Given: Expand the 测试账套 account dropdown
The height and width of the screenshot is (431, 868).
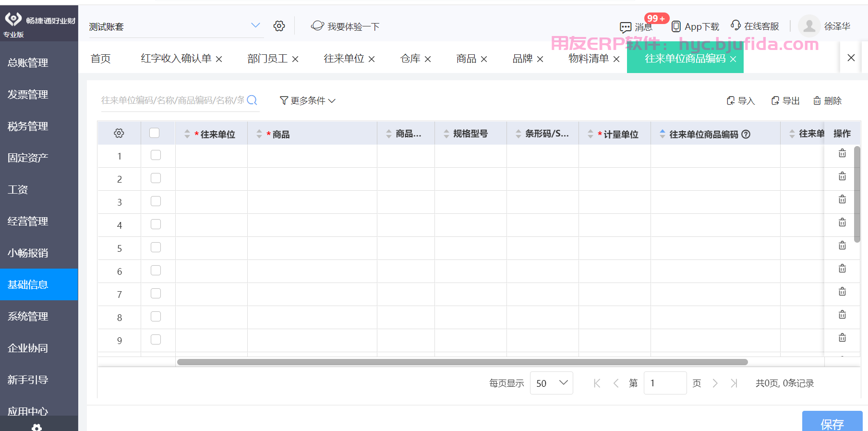Looking at the screenshot, I should pyautogui.click(x=255, y=25).
